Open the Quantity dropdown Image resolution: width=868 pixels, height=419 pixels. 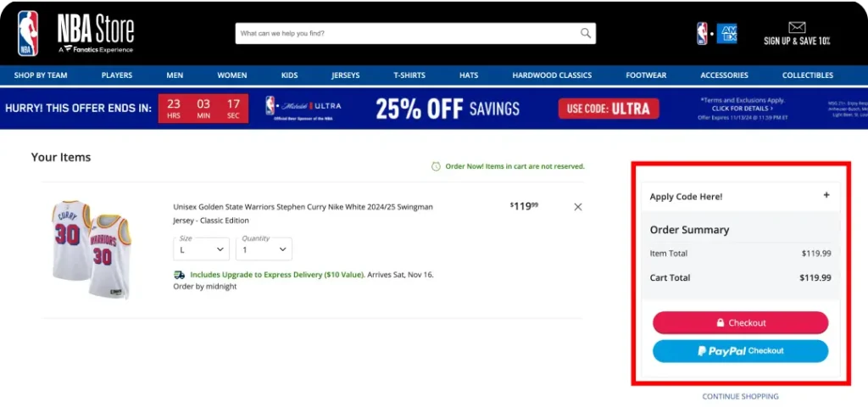pos(264,249)
